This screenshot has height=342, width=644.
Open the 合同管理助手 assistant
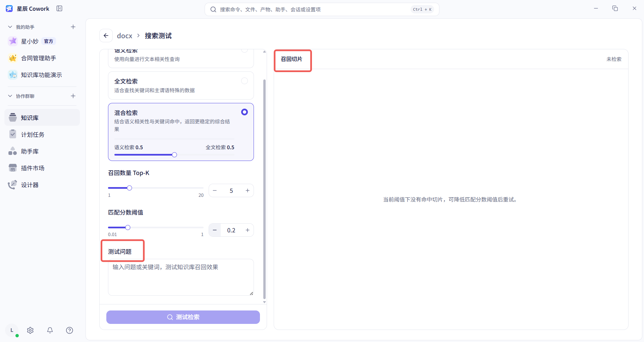(x=38, y=58)
